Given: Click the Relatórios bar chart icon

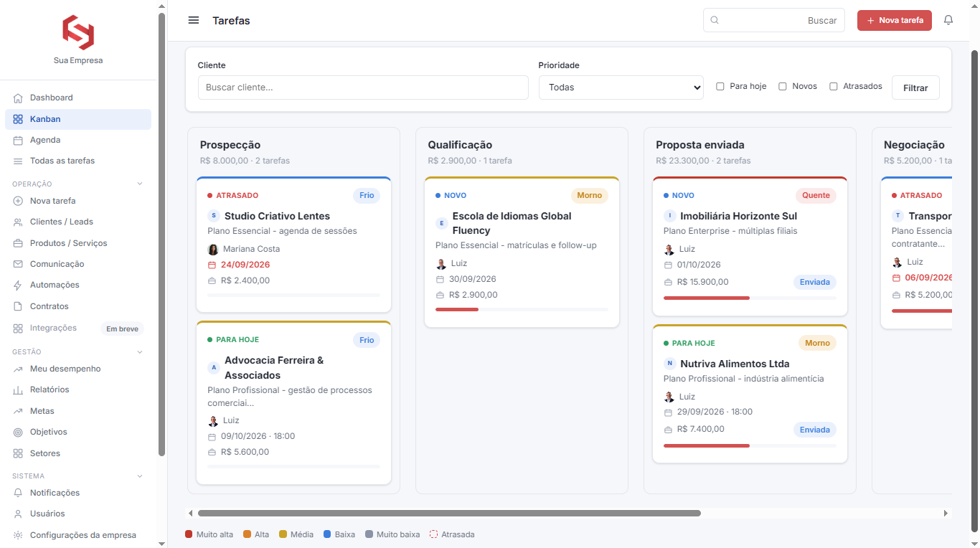Looking at the screenshot, I should tap(18, 389).
